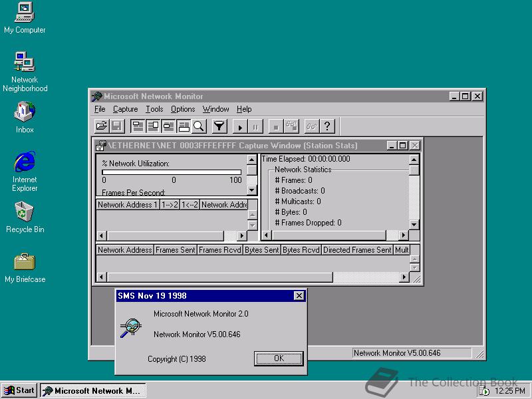Open the Capture menu
This screenshot has width=532, height=399.
[126, 109]
